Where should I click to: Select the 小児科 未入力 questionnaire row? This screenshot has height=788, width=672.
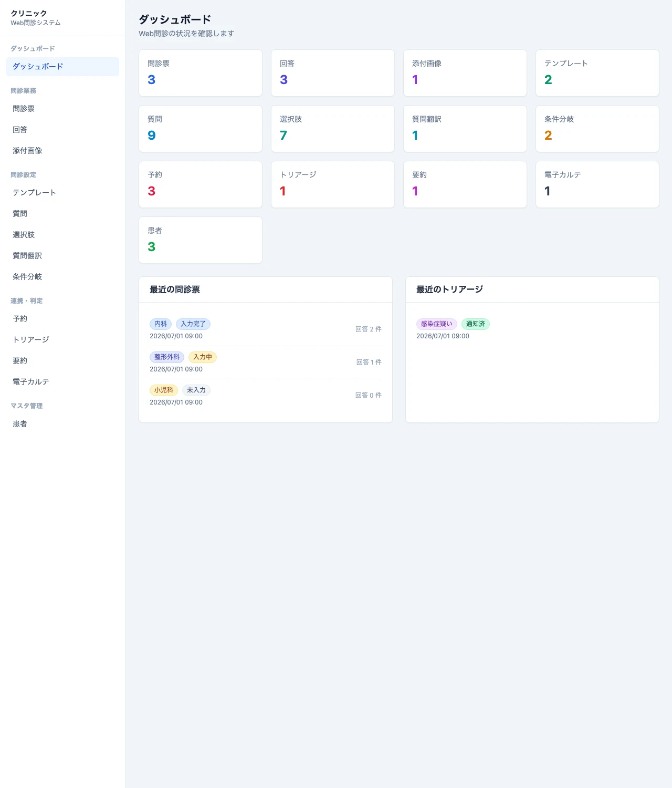(x=266, y=396)
